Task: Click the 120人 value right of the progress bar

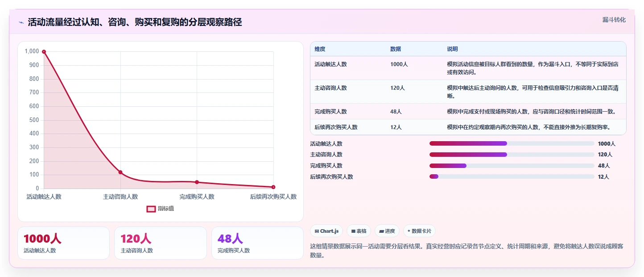Action: click(x=605, y=155)
